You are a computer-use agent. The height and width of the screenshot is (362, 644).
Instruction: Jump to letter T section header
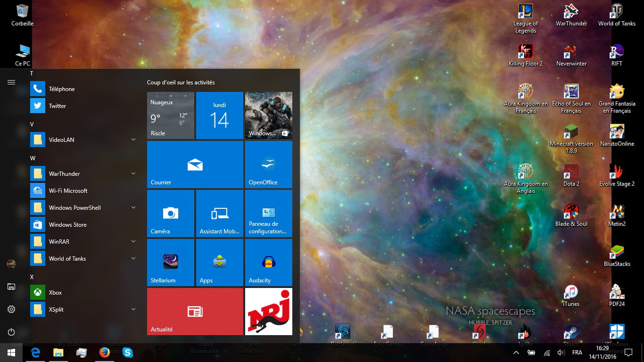(x=32, y=74)
